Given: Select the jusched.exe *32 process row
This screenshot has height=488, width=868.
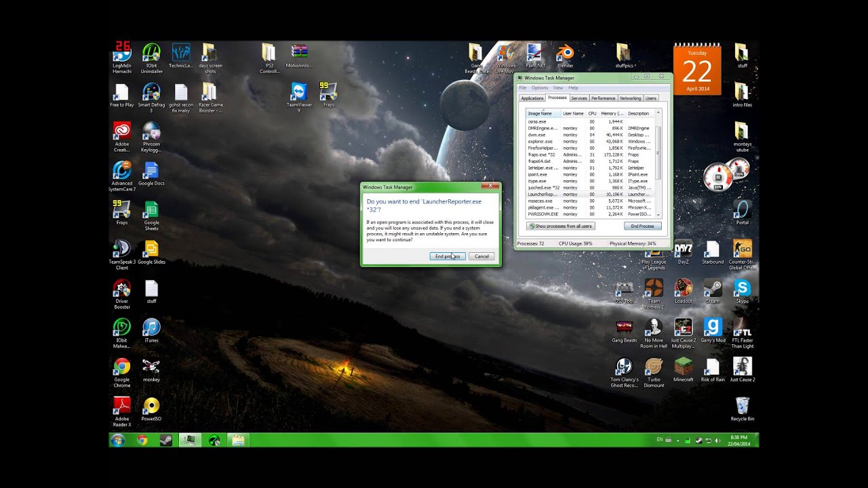Looking at the screenshot, I should tap(590, 188).
